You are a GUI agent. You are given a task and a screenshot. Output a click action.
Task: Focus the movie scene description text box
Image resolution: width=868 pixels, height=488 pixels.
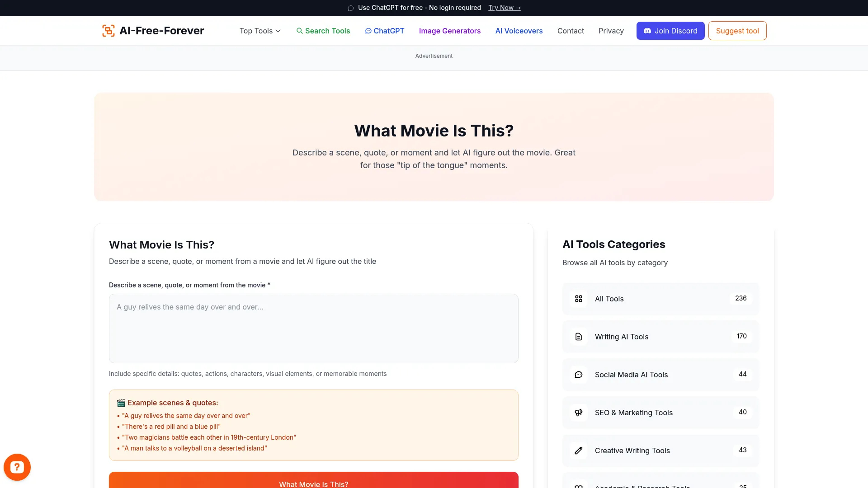[x=313, y=328]
